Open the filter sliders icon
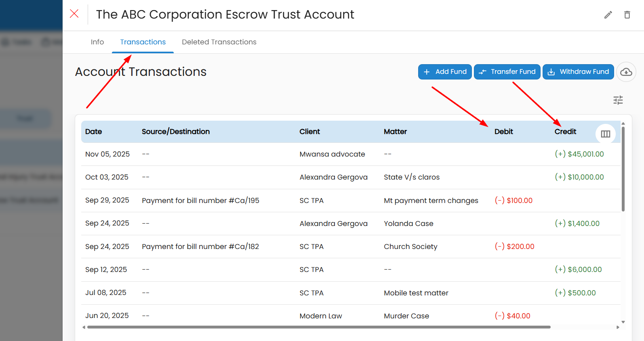This screenshot has height=341, width=644. [618, 100]
